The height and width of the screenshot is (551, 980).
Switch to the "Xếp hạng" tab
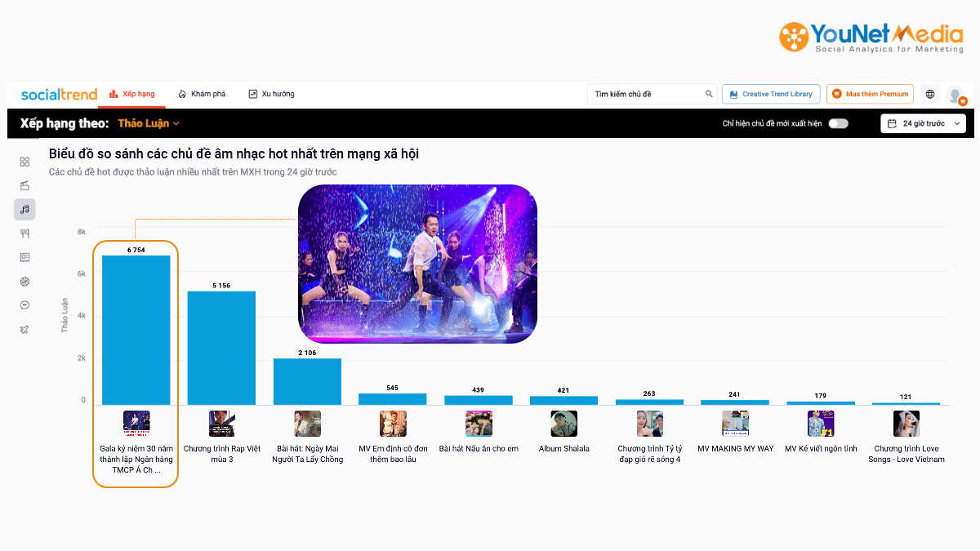coord(131,94)
